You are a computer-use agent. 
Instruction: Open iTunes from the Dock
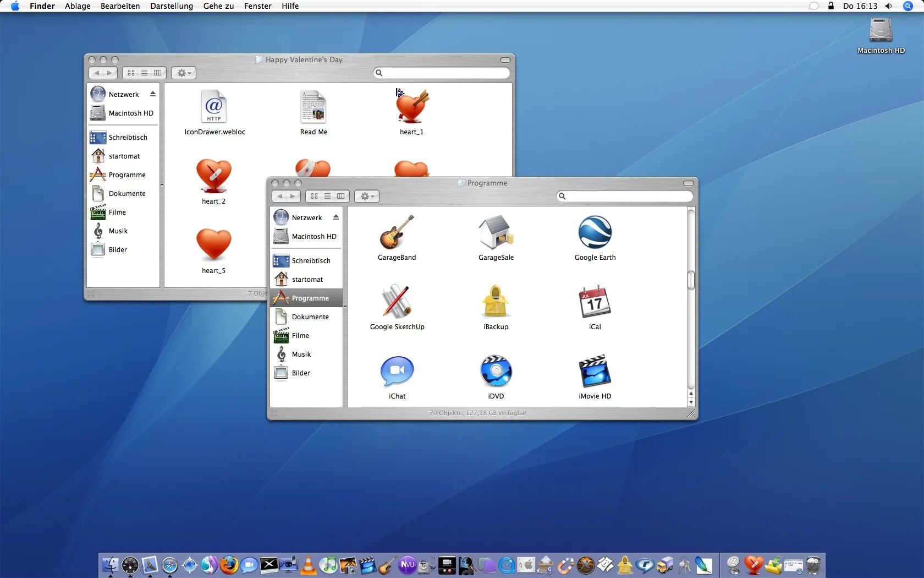328,565
